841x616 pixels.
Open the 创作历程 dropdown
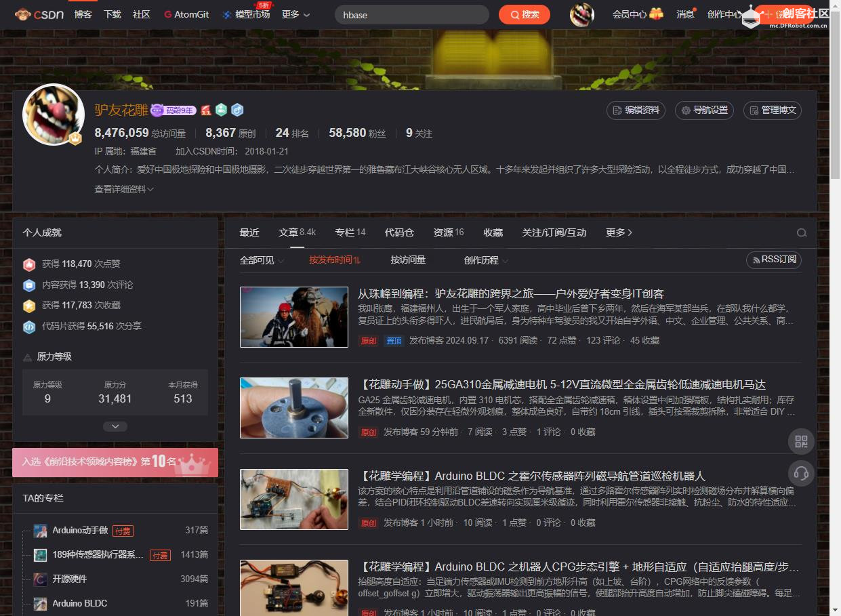coord(486,260)
